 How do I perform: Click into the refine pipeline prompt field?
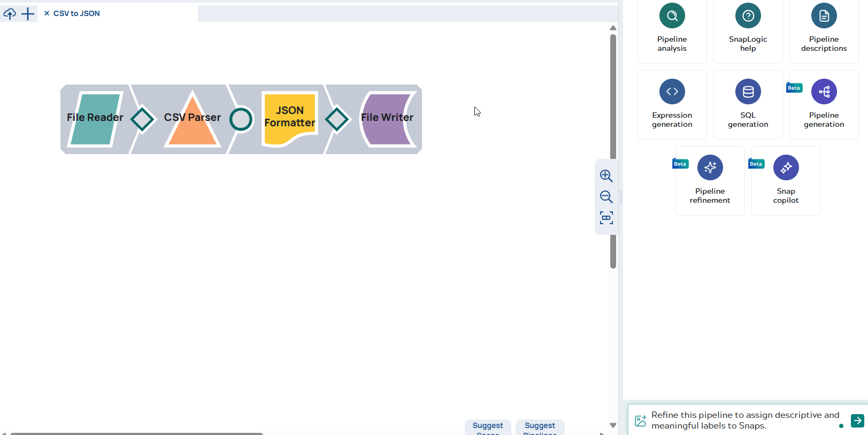click(x=745, y=421)
